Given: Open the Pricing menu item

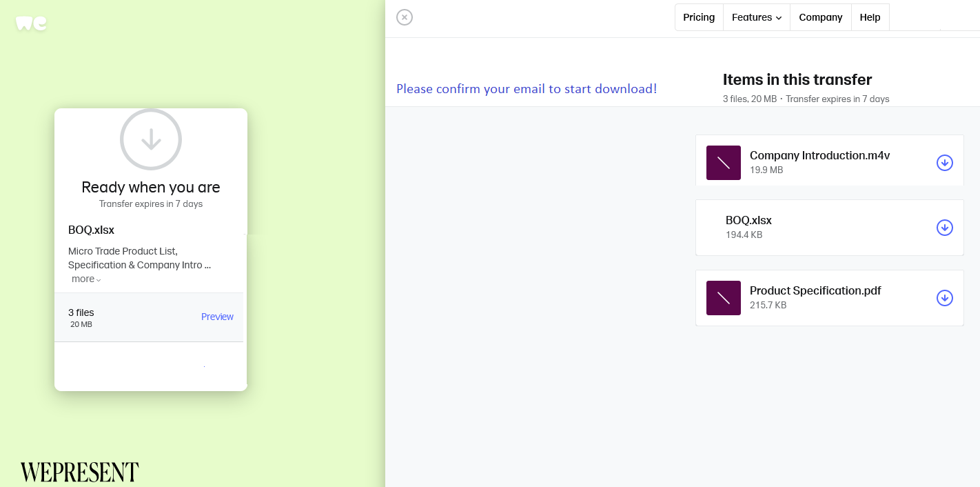Looking at the screenshot, I should (x=699, y=17).
